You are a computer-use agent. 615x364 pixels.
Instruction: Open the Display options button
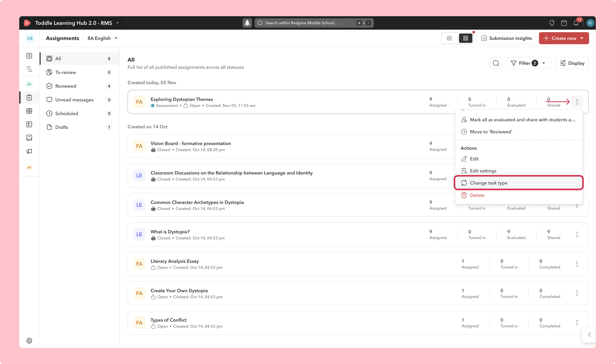pos(572,63)
